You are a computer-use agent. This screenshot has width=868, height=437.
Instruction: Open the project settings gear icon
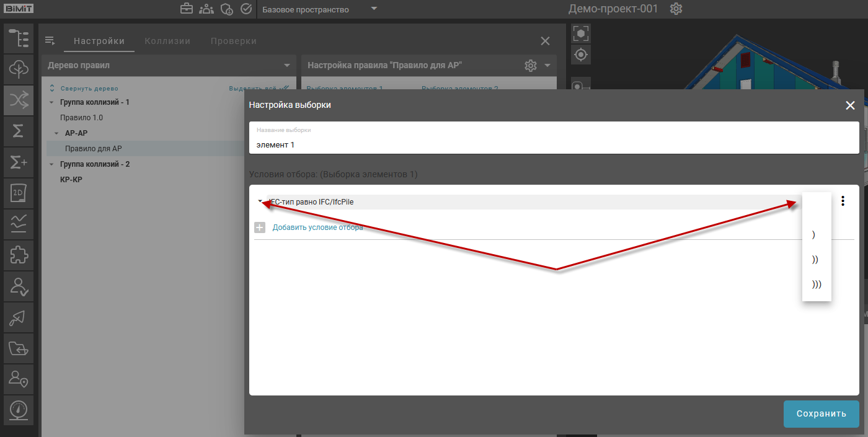(676, 9)
